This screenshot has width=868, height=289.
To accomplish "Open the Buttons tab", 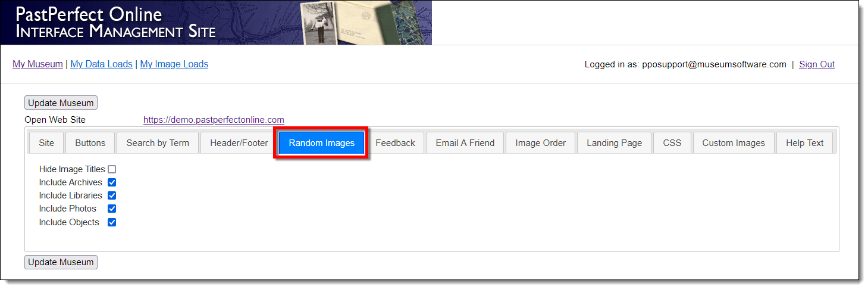I will 90,143.
